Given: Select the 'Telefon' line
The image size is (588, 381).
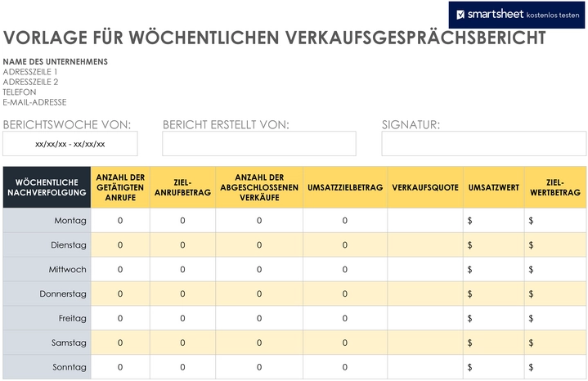Looking at the screenshot, I should click(20, 92).
